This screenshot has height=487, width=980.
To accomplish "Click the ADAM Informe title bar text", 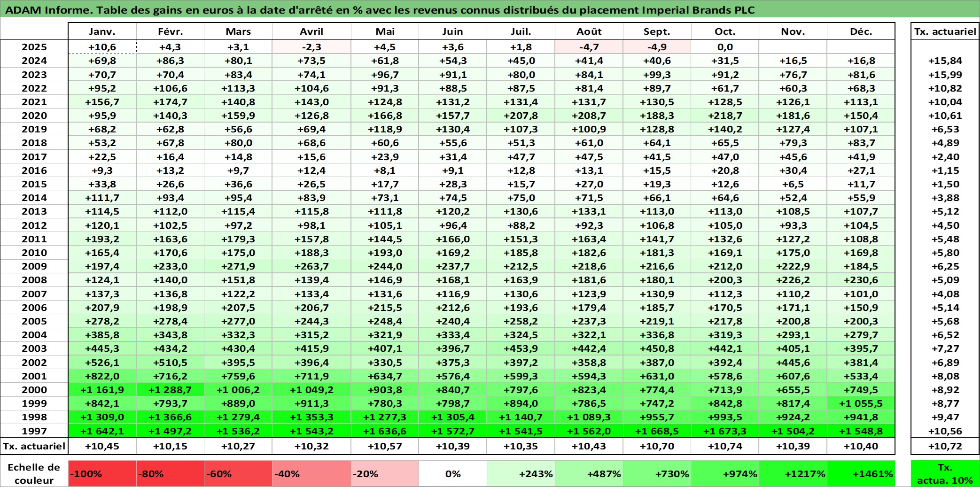I will 380,10.
